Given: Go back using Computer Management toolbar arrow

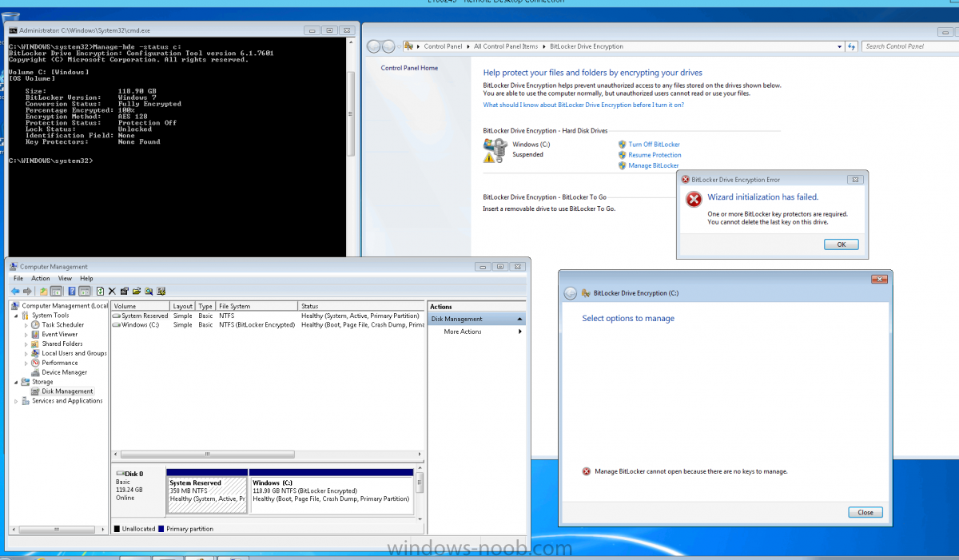Looking at the screenshot, I should coord(14,291).
